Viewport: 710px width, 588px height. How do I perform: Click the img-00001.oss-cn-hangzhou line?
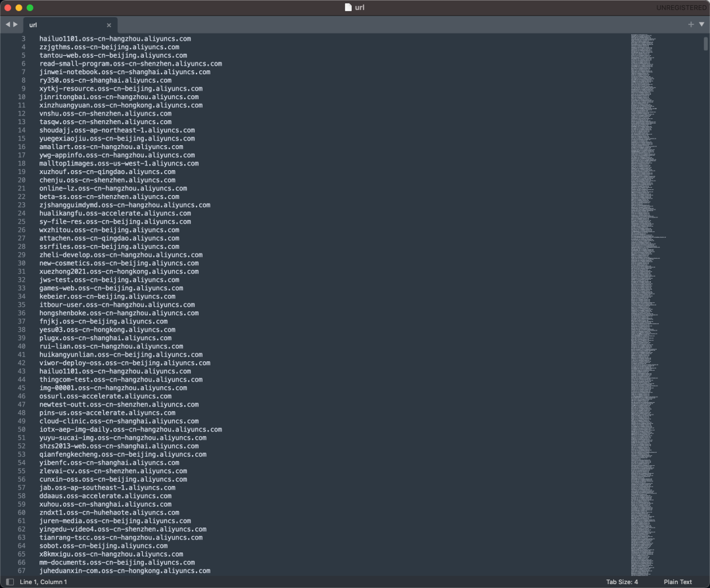(x=113, y=388)
